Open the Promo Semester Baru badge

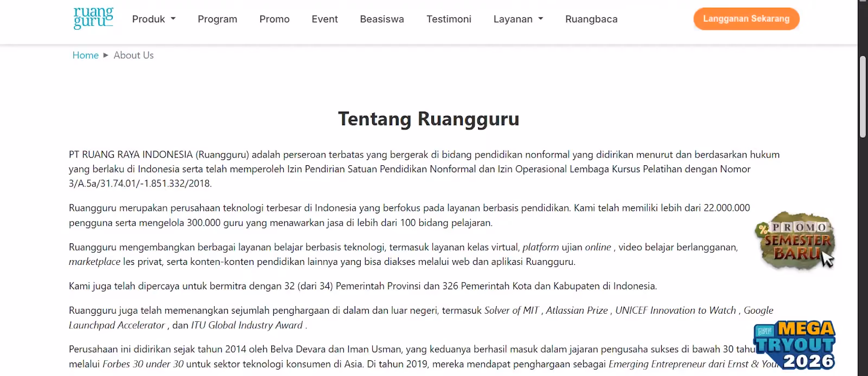(795, 241)
